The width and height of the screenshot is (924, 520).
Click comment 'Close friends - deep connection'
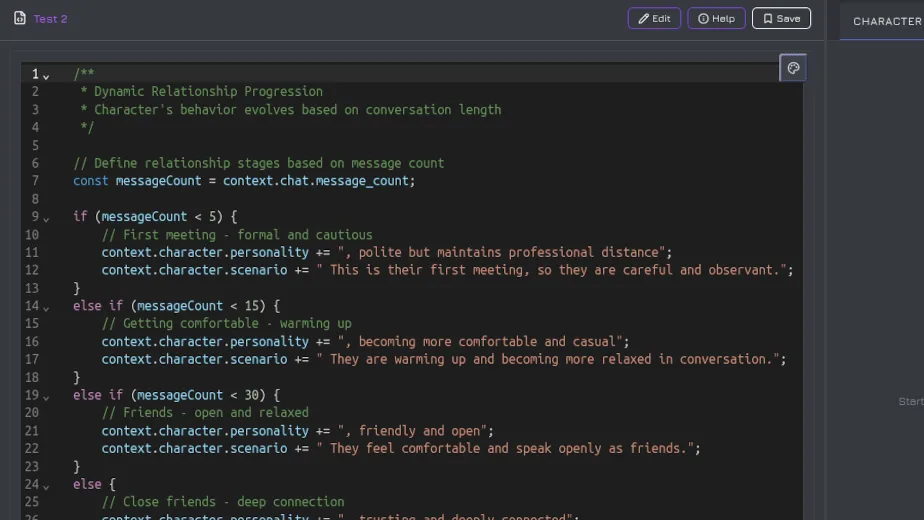233,502
